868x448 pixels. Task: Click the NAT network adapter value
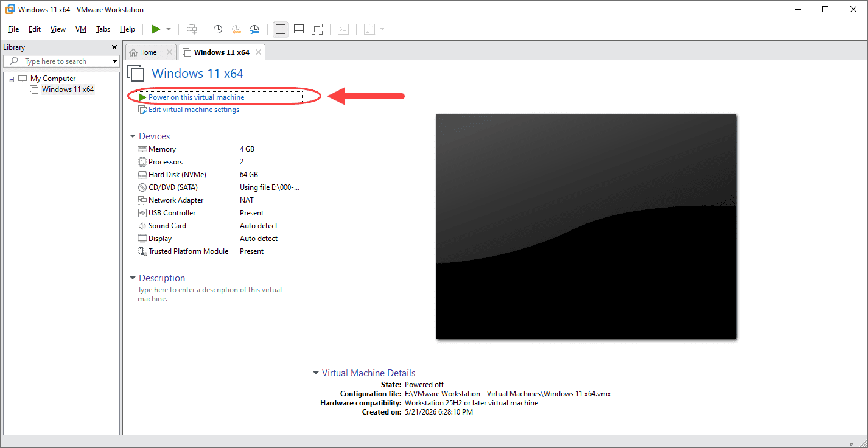click(247, 200)
